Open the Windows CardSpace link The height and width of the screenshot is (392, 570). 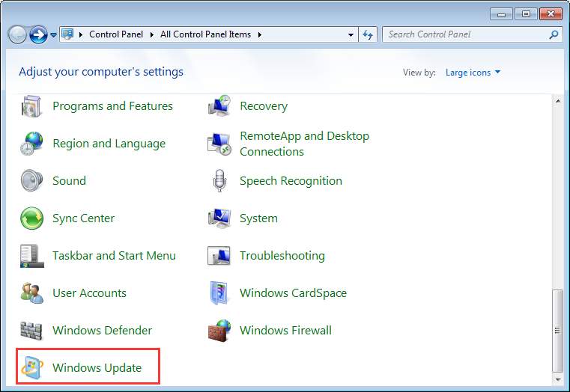pos(294,293)
